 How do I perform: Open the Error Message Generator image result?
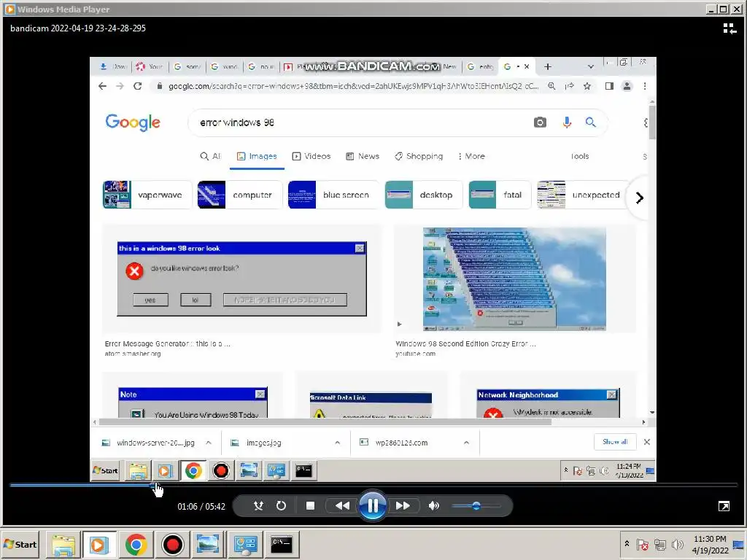pyautogui.click(x=241, y=279)
